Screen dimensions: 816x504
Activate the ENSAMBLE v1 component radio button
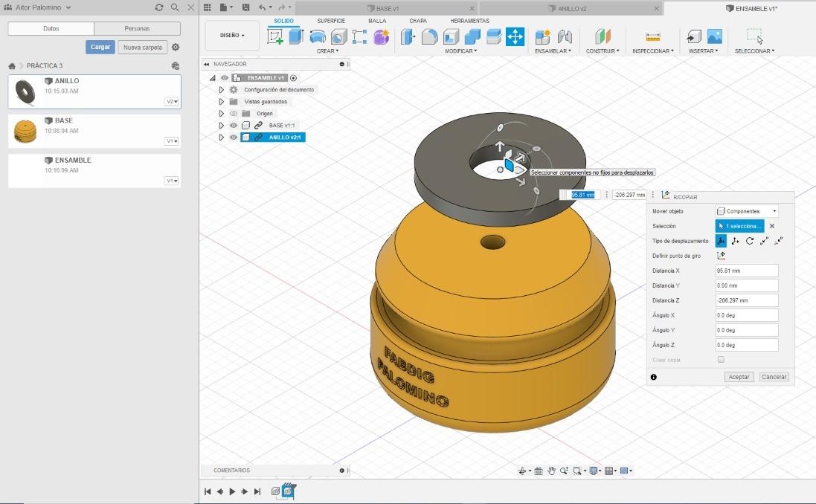294,78
